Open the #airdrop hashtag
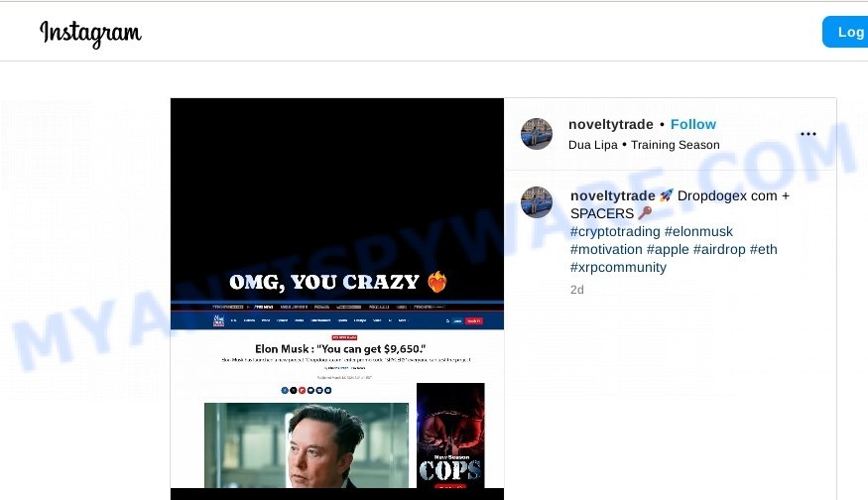This screenshot has height=500, width=868. pos(719,250)
